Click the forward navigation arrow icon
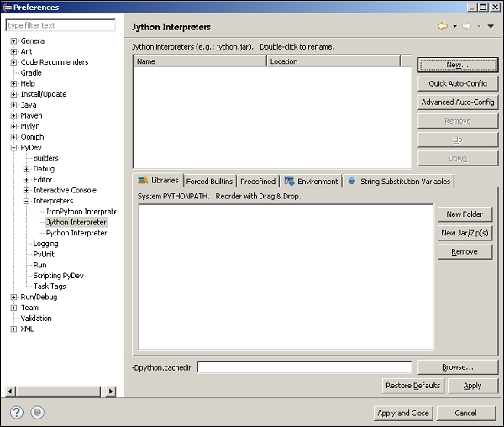The image size is (504, 427). click(x=467, y=27)
